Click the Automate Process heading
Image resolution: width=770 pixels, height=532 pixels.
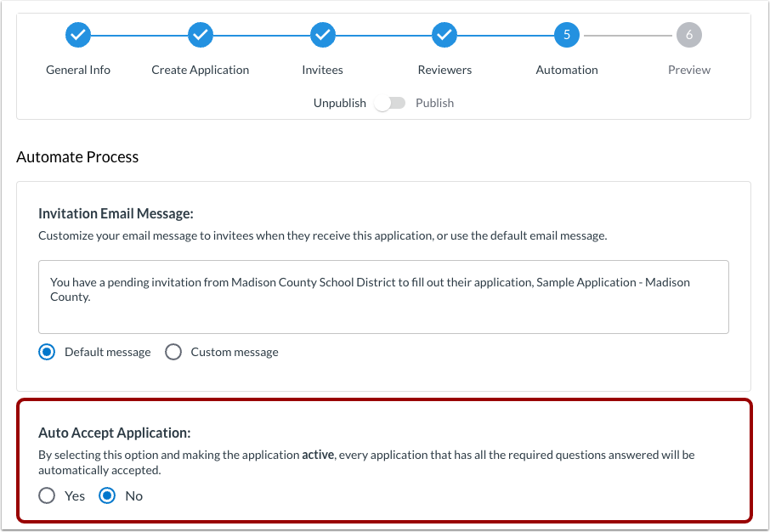click(x=77, y=157)
